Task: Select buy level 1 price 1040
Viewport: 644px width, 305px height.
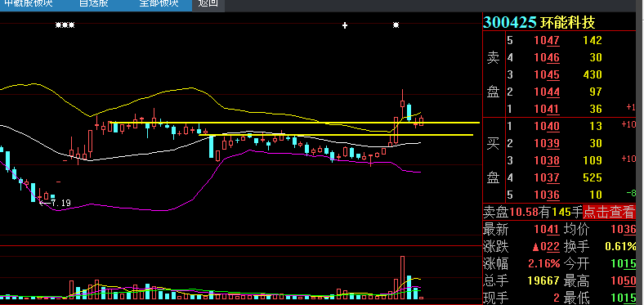Action: pos(547,126)
